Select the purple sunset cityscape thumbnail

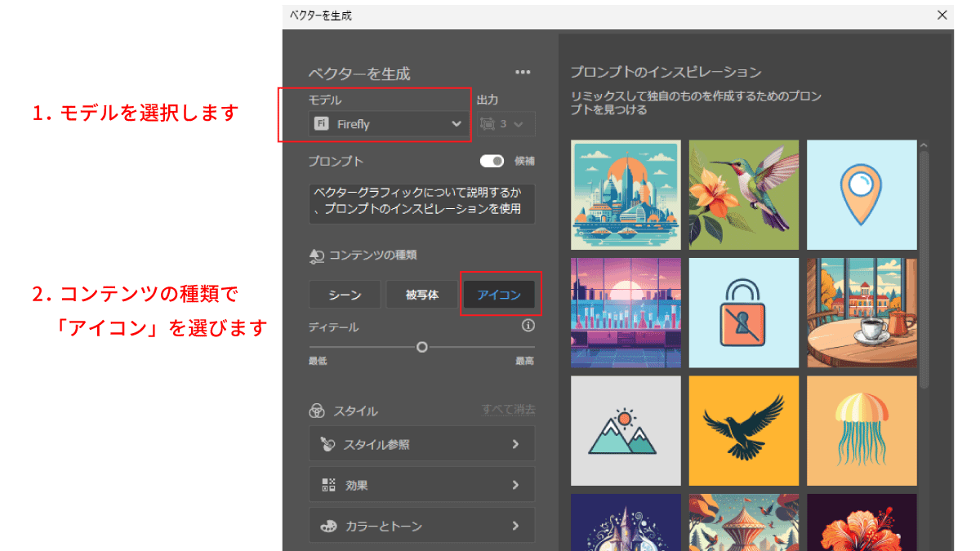[x=626, y=313]
